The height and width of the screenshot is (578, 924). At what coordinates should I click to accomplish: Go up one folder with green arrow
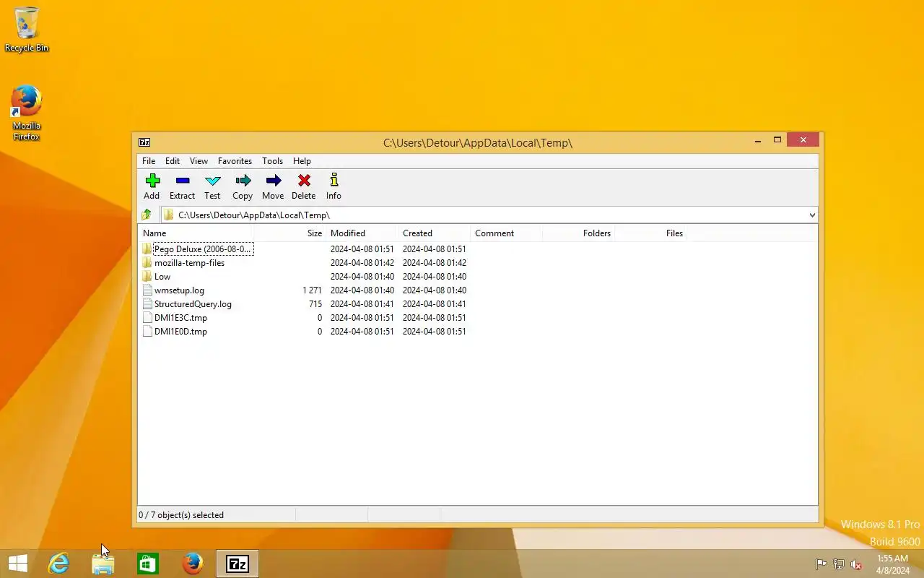pyautogui.click(x=147, y=215)
